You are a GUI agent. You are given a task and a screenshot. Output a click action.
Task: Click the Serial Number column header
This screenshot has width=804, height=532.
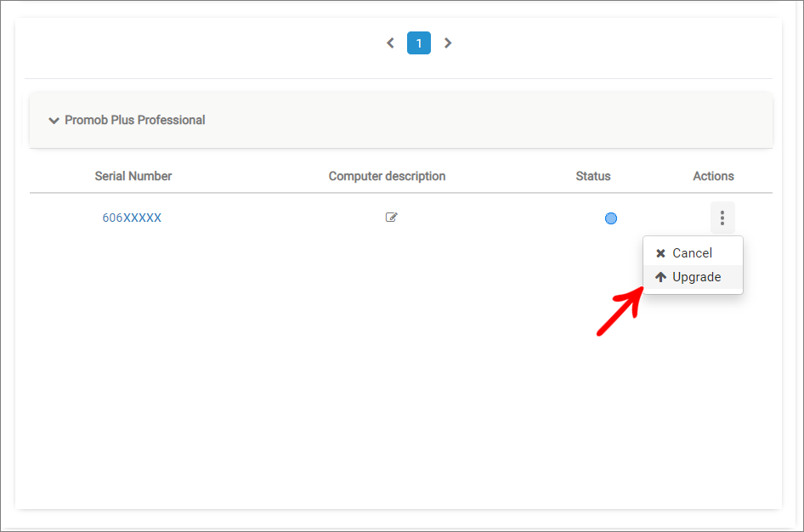[x=133, y=176]
